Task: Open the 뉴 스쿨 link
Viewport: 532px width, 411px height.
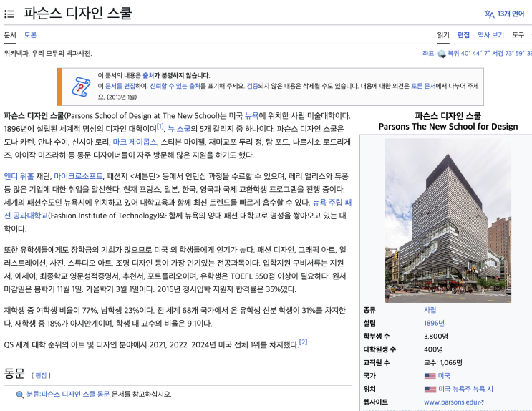Action: (179, 129)
